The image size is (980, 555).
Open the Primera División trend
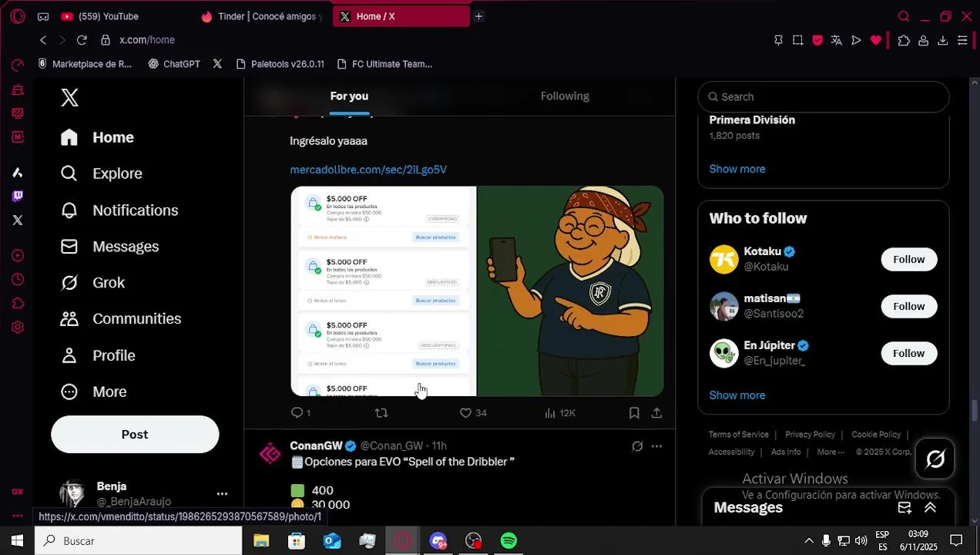pos(752,120)
